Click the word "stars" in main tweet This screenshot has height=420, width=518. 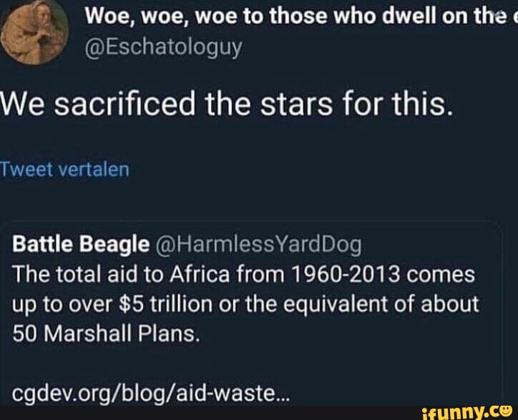(x=296, y=104)
